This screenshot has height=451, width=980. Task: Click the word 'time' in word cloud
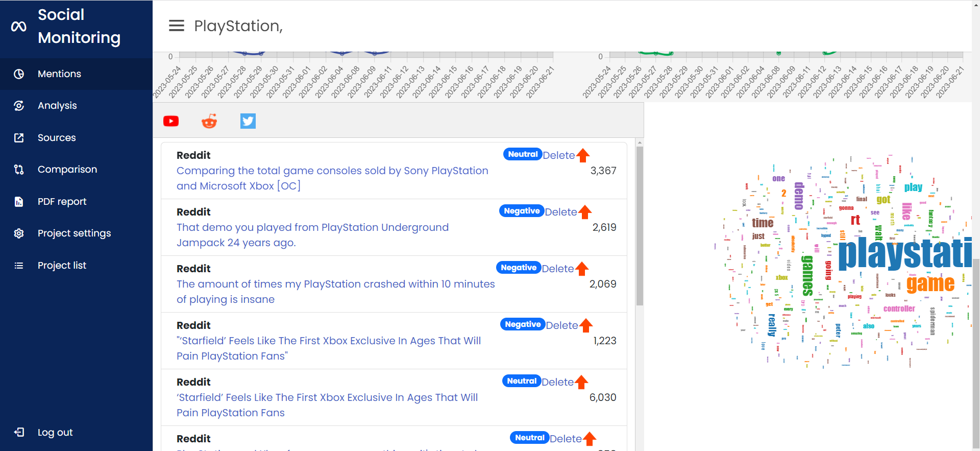click(763, 223)
